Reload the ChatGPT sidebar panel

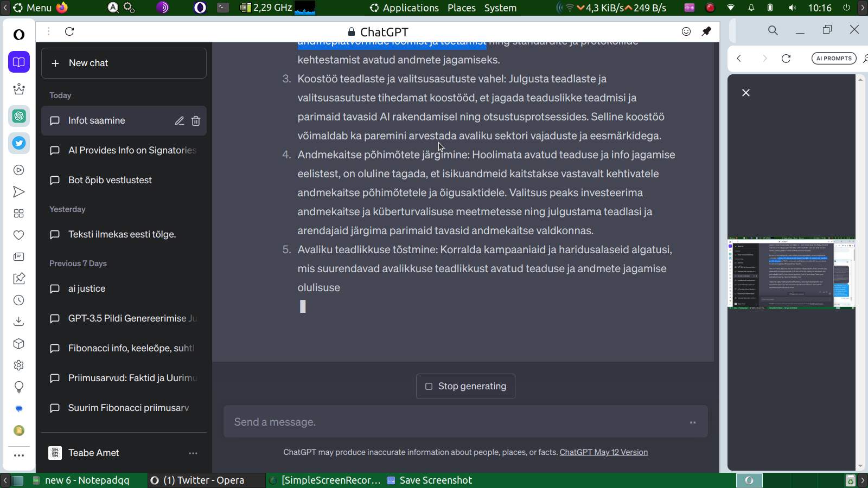coord(69,31)
